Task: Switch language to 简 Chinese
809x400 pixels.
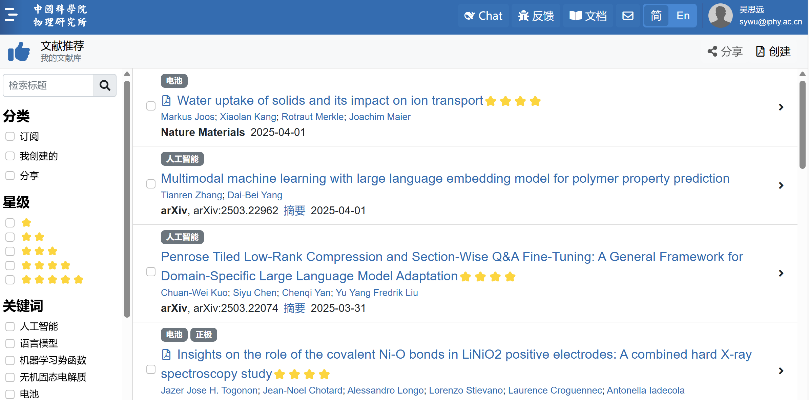Action: coord(656,16)
